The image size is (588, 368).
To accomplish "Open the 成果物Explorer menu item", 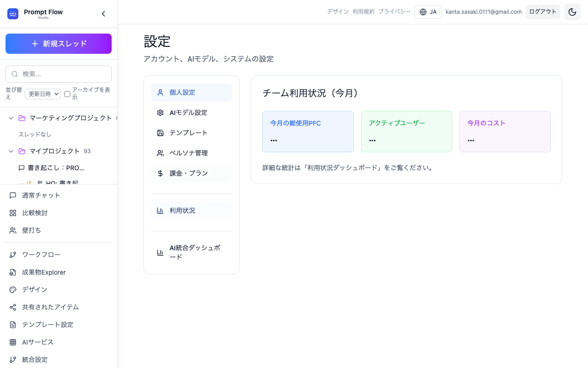I will tap(58, 272).
